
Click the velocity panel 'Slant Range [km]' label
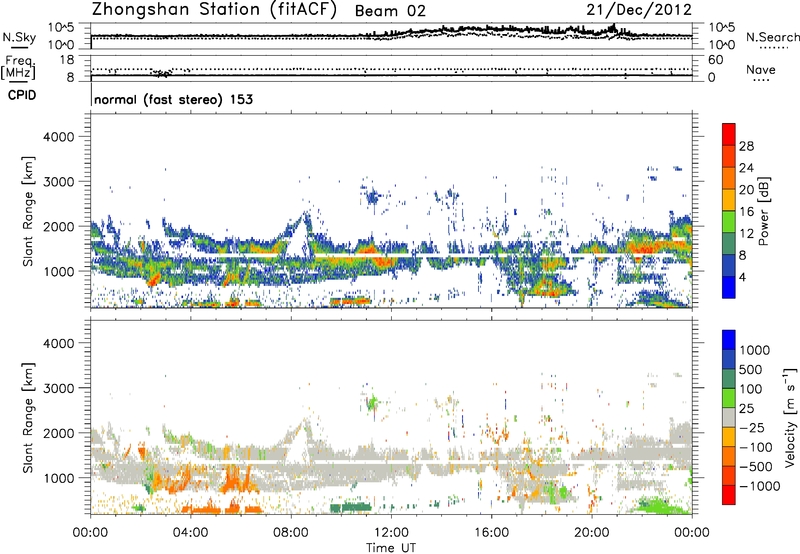tap(28, 418)
